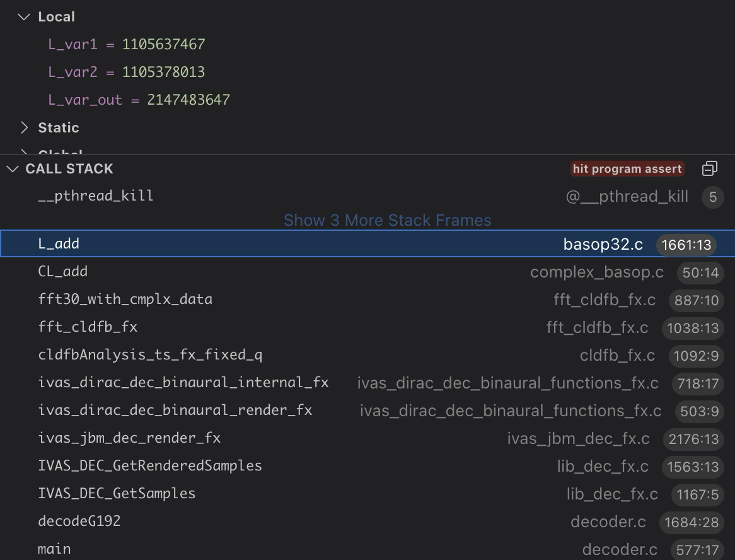Viewport: 735px width, 560px height.
Task: Click the collapse all stack frames icon
Action: (x=709, y=169)
